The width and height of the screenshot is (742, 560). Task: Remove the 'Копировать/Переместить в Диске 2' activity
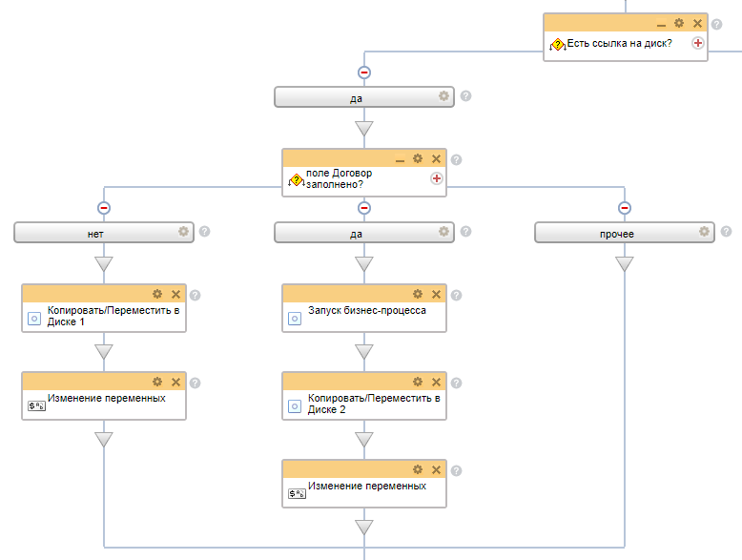pos(436,382)
